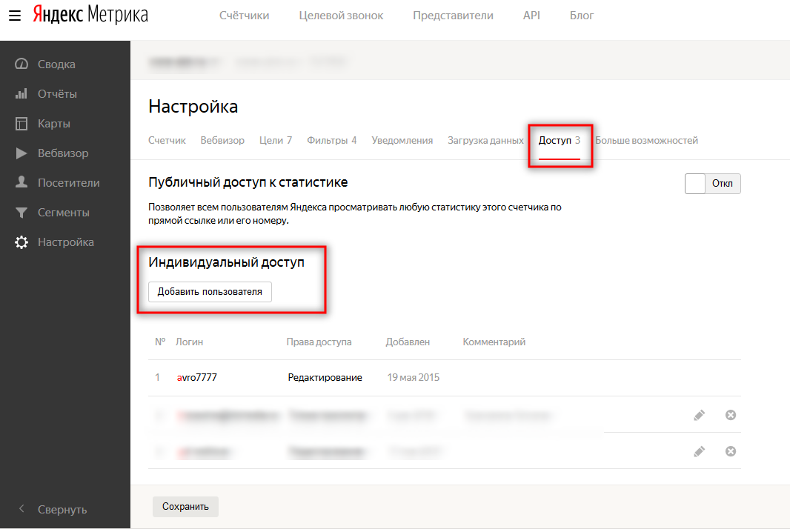Select the Доступ 3 tab
The height and width of the screenshot is (532, 790).
[x=560, y=141]
